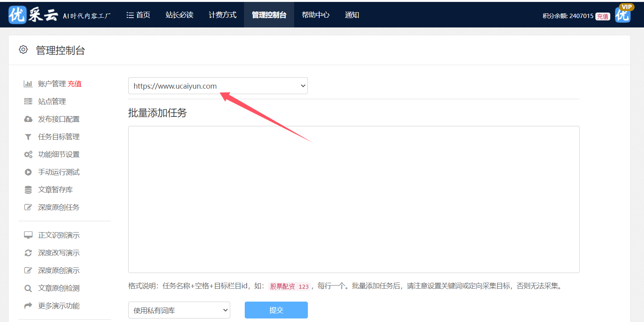Click the bar chart icon beside 账户管理
This screenshot has height=322, width=644.
click(x=28, y=84)
